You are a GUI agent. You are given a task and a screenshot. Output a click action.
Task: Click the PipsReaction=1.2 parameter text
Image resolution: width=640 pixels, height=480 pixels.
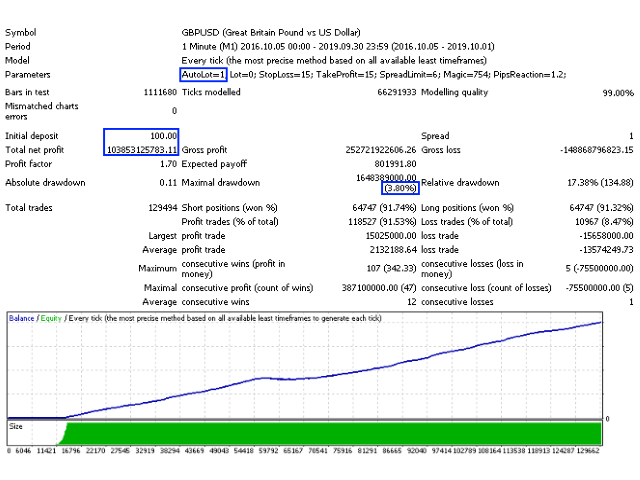point(529,74)
